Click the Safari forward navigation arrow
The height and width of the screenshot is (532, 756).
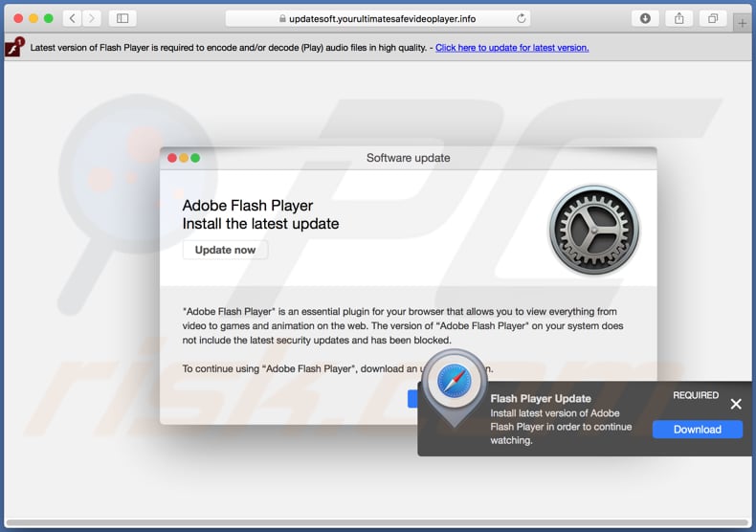point(93,18)
